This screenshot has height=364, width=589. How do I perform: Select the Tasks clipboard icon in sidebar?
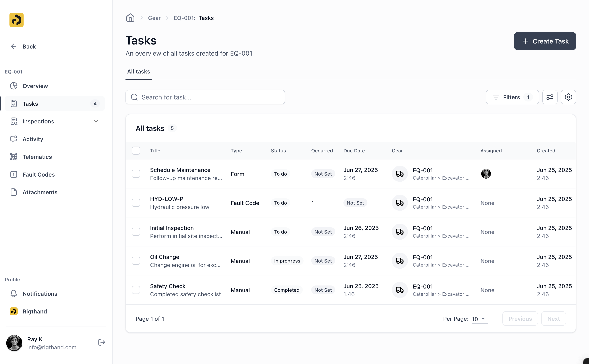(x=14, y=103)
